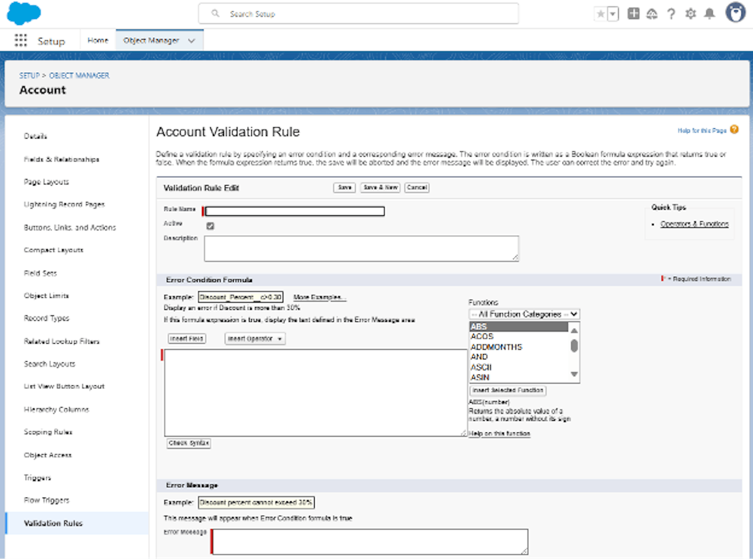Click into the Description text area
753x560 pixels.
361,248
